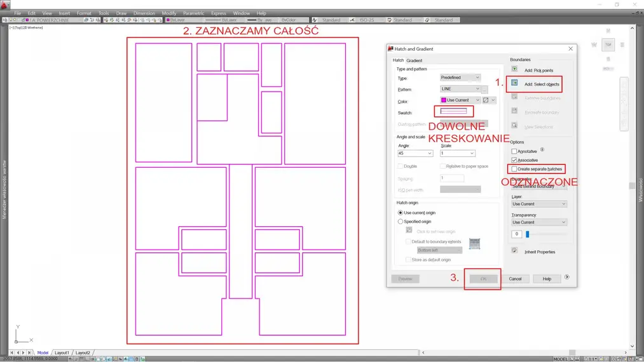Click the layer properties icon in toolbar
The height and width of the screenshot is (362, 644).
5,20
